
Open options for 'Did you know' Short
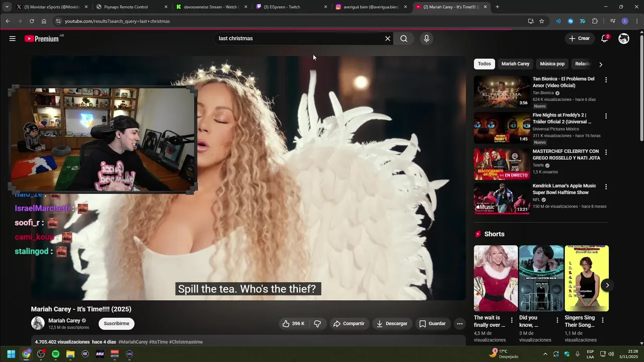557,320
